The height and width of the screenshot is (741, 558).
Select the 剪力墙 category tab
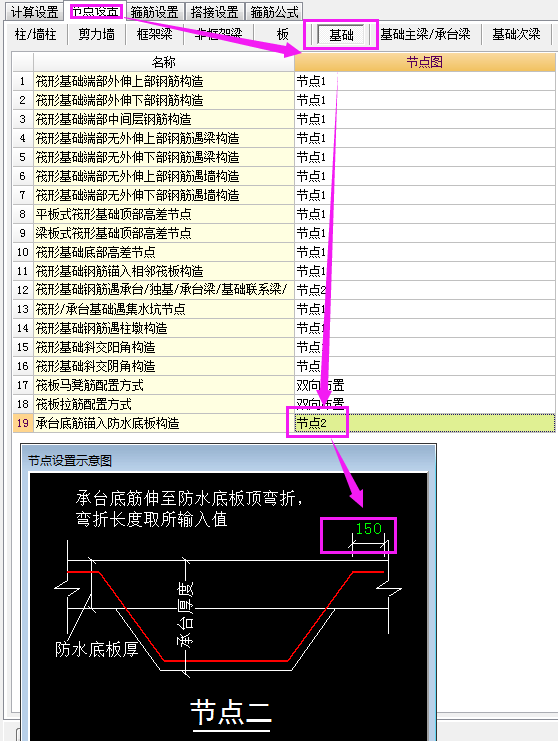(x=96, y=34)
